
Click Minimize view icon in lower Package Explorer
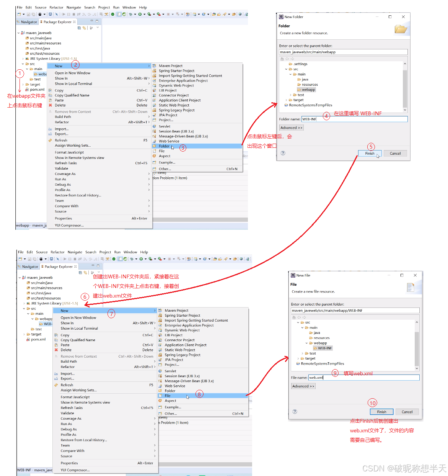(x=93, y=265)
